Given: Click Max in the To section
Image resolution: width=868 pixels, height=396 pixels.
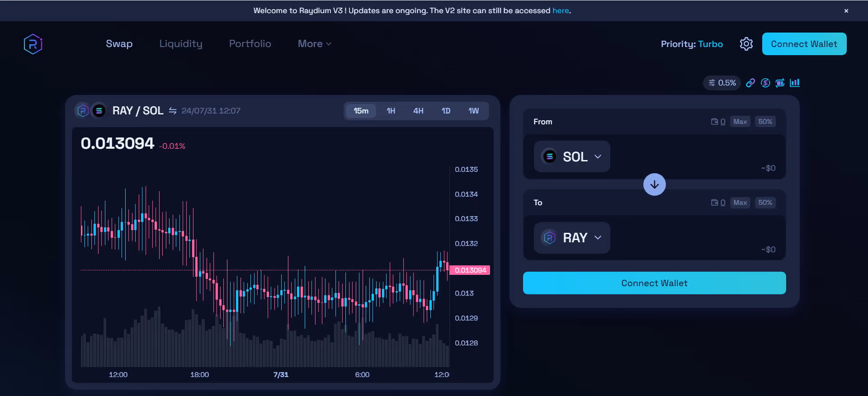Looking at the screenshot, I should 740,203.
